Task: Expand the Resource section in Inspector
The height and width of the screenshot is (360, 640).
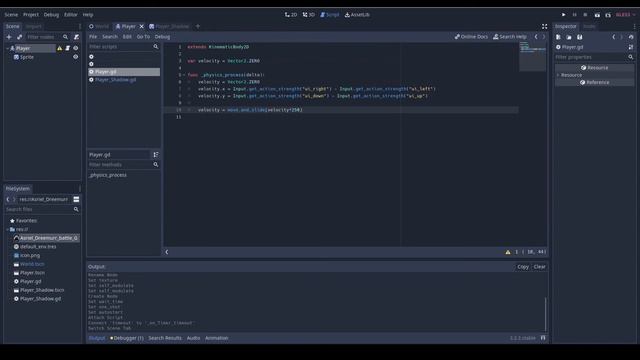Action: coord(558,75)
